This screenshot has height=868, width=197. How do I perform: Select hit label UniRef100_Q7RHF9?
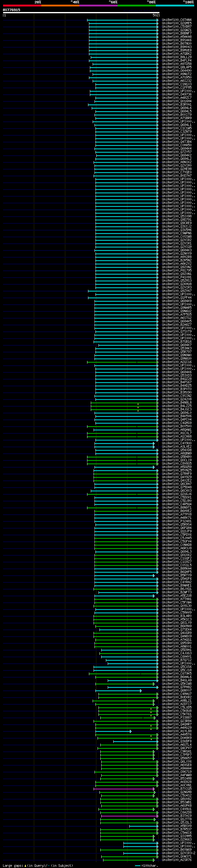(x=176, y=474)
